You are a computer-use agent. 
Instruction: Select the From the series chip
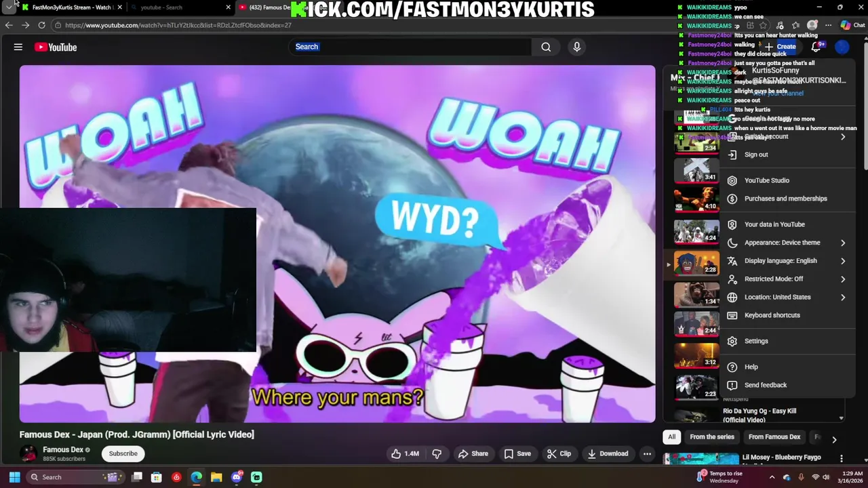pyautogui.click(x=712, y=437)
